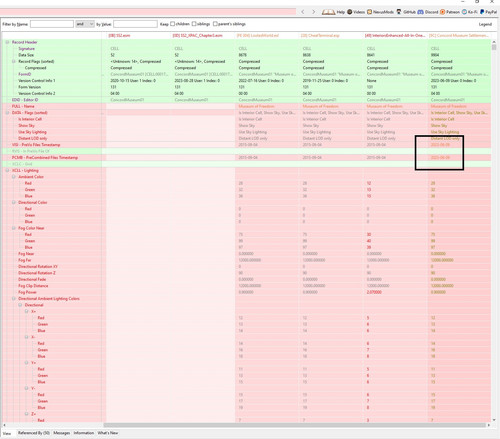Select the Fog Near row

[246, 254]
